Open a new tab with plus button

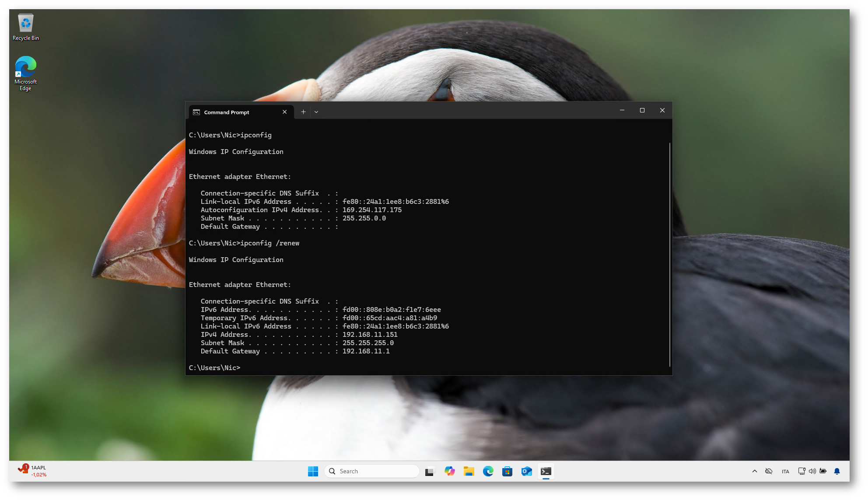303,112
